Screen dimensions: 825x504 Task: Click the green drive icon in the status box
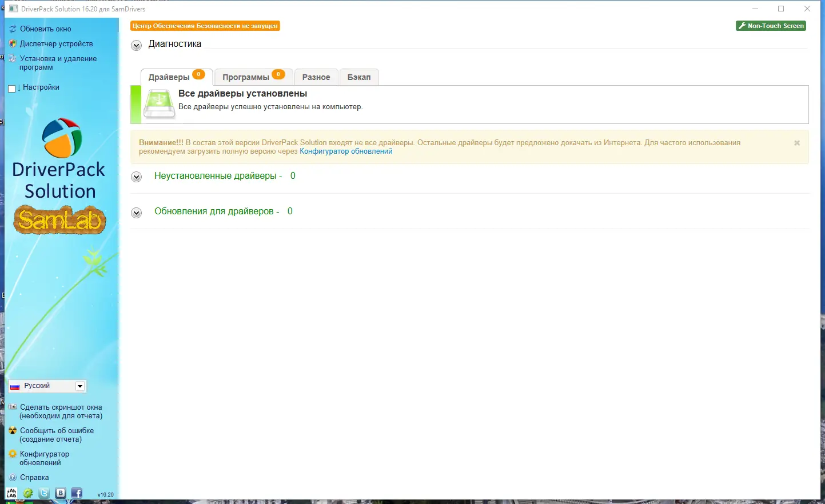pos(159,105)
